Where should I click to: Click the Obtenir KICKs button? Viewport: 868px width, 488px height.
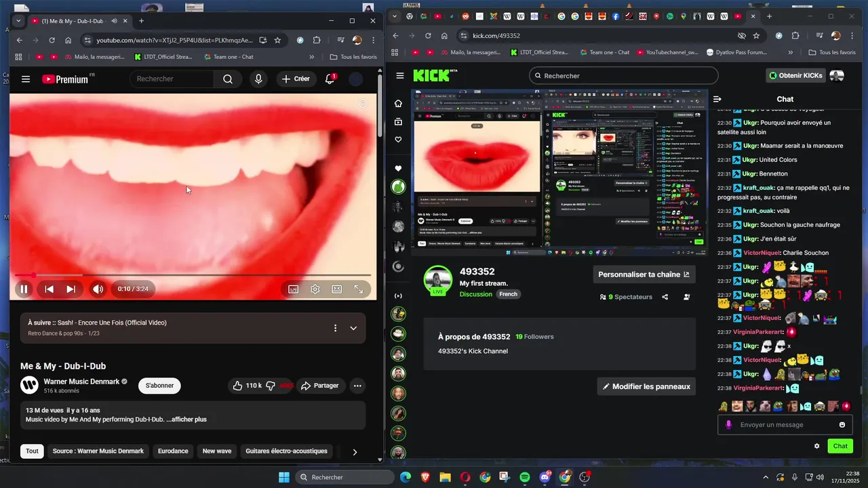(x=795, y=76)
